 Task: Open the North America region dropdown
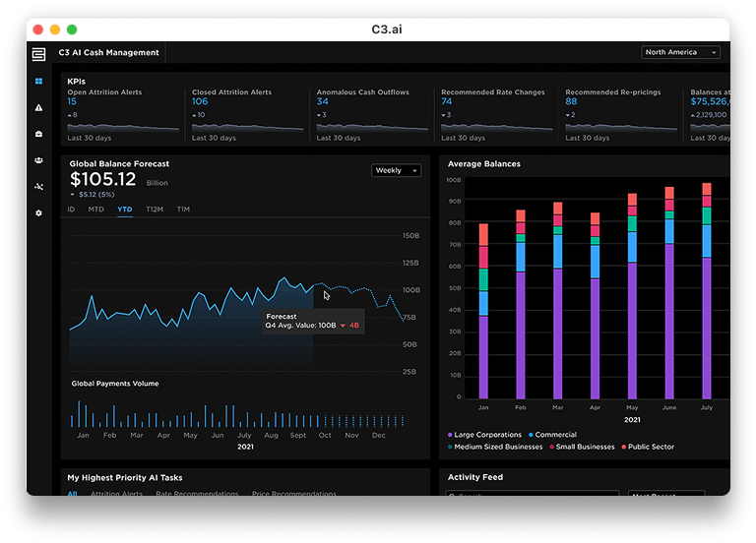pyautogui.click(x=680, y=52)
